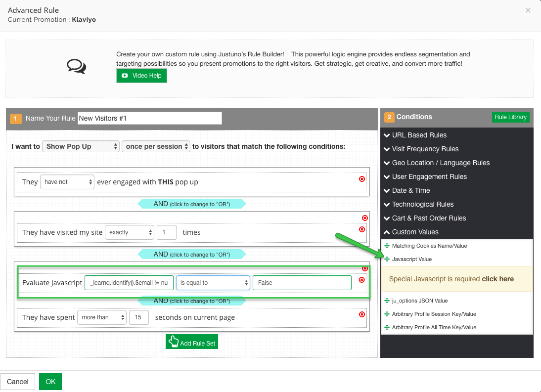
Task: Delete the 'seconds on current page' condition
Action: click(x=362, y=314)
